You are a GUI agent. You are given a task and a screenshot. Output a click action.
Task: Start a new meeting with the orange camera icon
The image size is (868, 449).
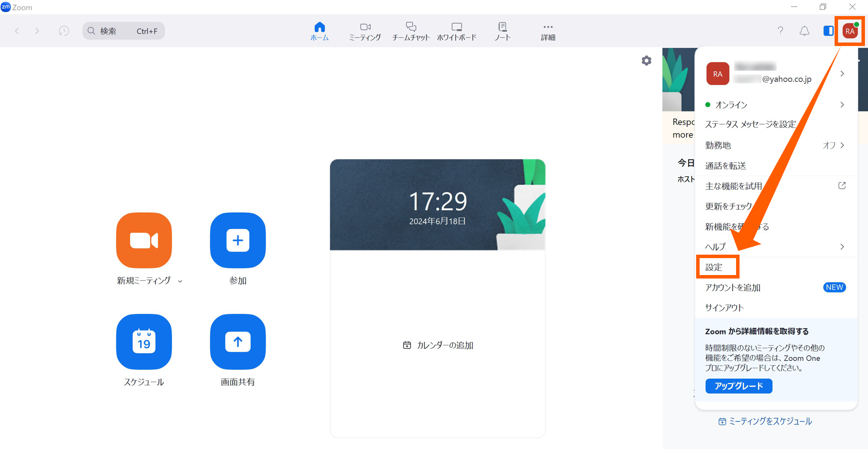[144, 240]
